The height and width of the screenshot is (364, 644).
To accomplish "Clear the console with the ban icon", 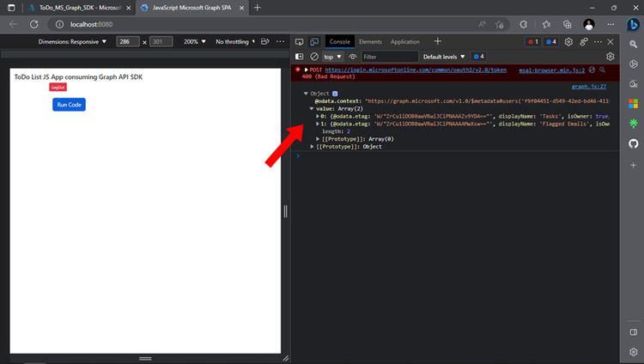I will [x=314, y=57].
